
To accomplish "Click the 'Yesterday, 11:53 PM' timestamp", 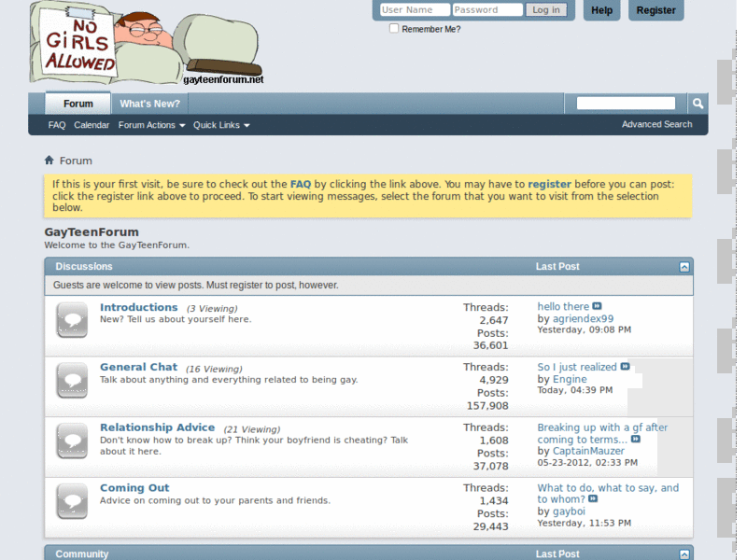I will [585, 524].
